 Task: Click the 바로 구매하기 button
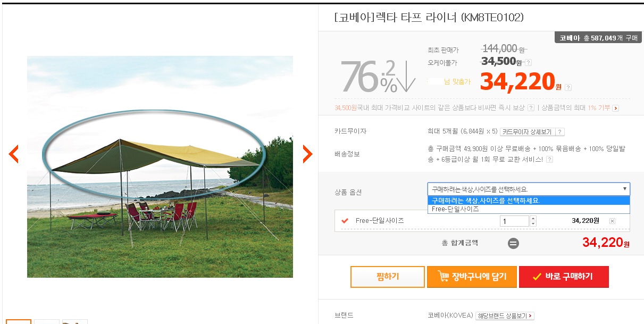tap(564, 277)
